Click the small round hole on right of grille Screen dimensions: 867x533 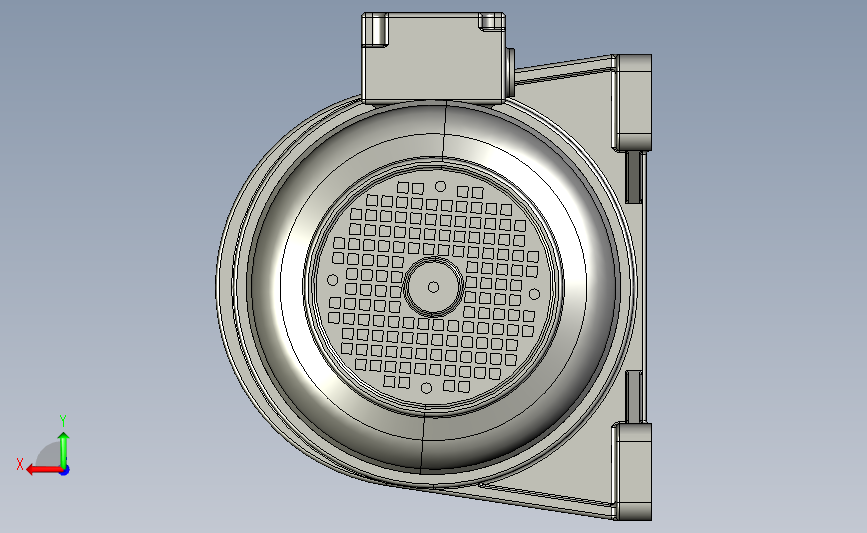535,294
